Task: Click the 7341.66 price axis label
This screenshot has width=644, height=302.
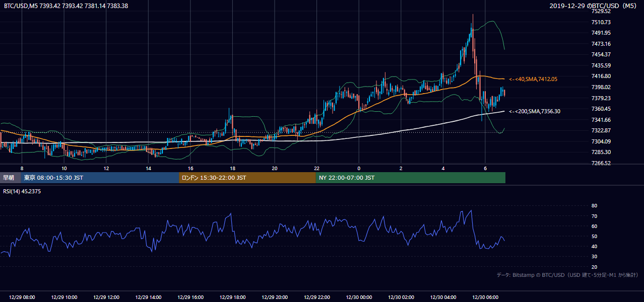Action: pos(601,120)
